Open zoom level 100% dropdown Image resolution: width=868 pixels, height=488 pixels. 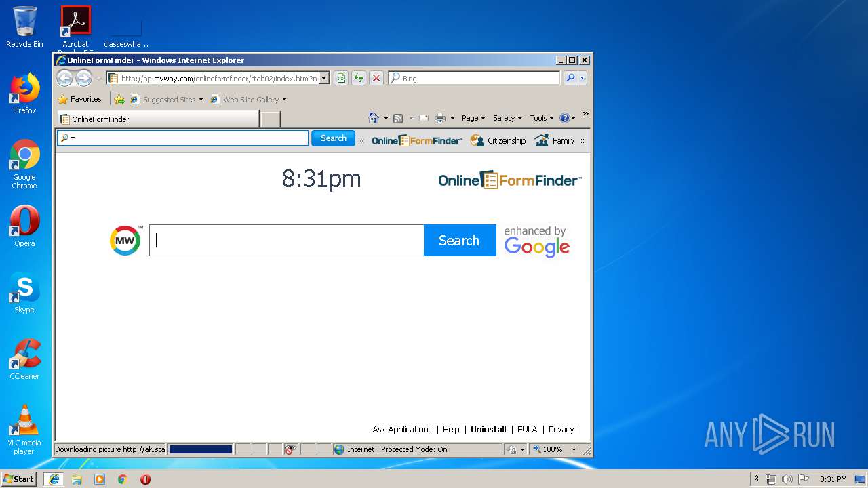(x=574, y=449)
